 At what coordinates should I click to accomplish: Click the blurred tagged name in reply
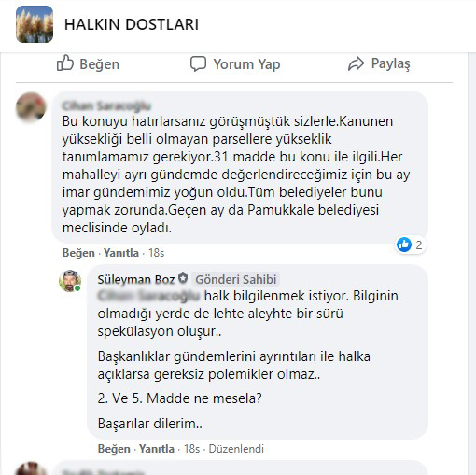click(148, 296)
